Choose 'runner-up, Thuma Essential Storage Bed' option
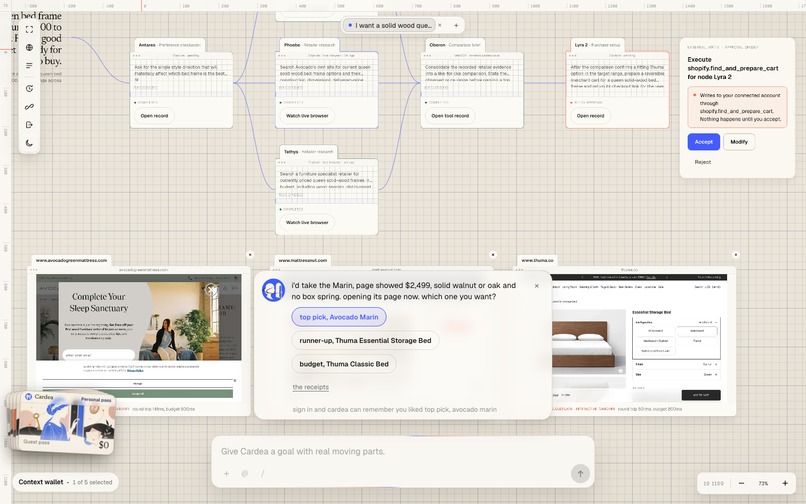The width and height of the screenshot is (806, 504). 365,340
